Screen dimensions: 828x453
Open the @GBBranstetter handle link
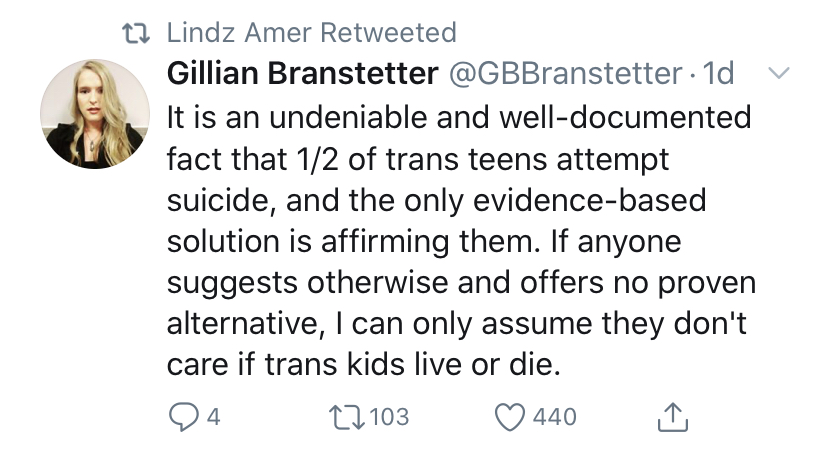tap(566, 73)
